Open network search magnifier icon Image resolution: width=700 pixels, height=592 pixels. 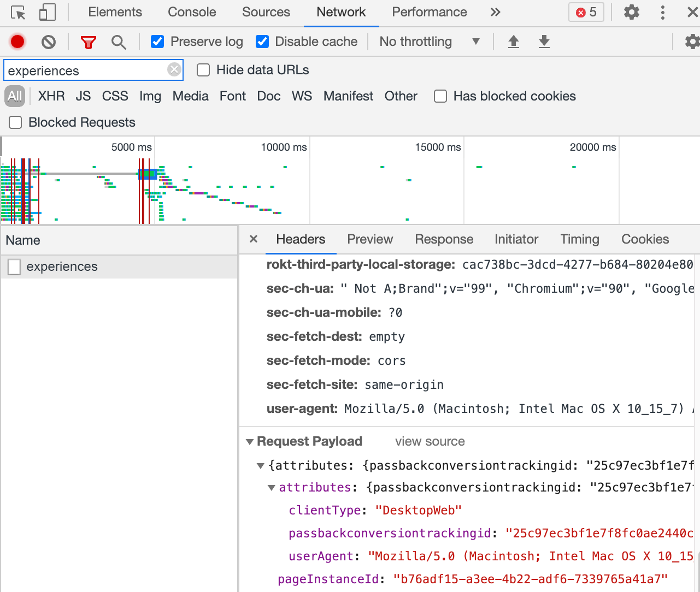click(x=119, y=42)
